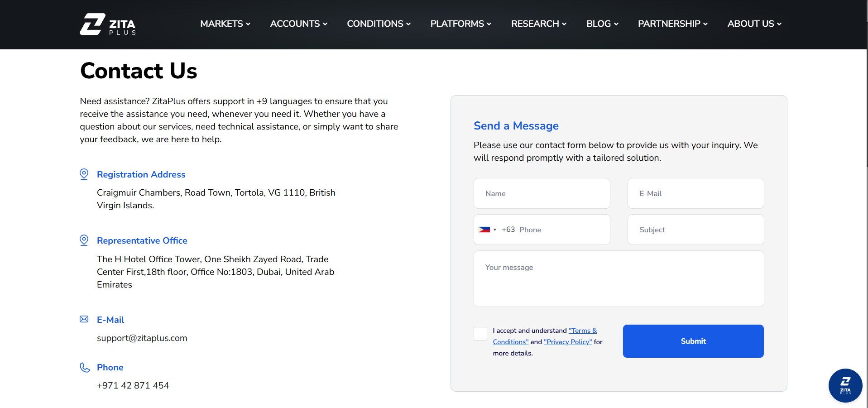Image resolution: width=868 pixels, height=408 pixels.
Task: Focus the E-Mail input field
Action: [696, 193]
